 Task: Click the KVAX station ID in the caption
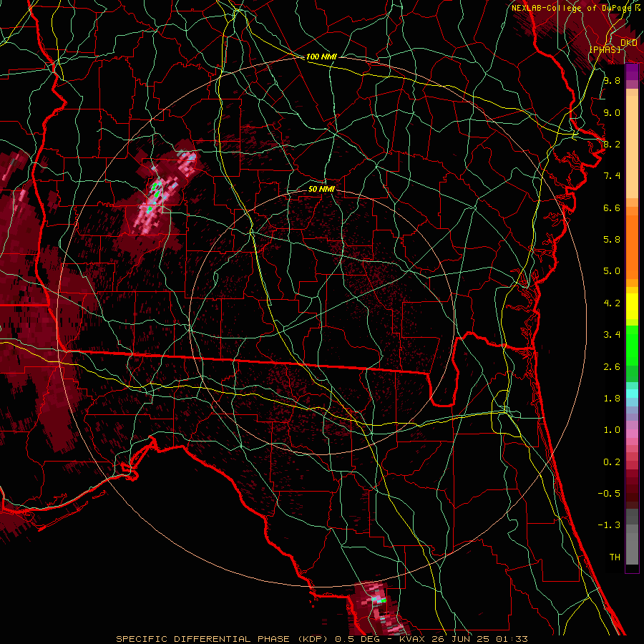pos(414,639)
